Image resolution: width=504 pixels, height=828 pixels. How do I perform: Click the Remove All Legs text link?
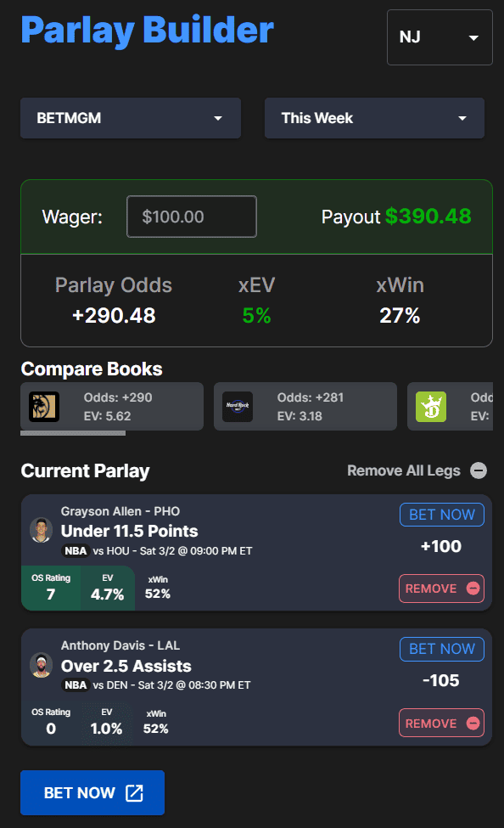tap(403, 470)
